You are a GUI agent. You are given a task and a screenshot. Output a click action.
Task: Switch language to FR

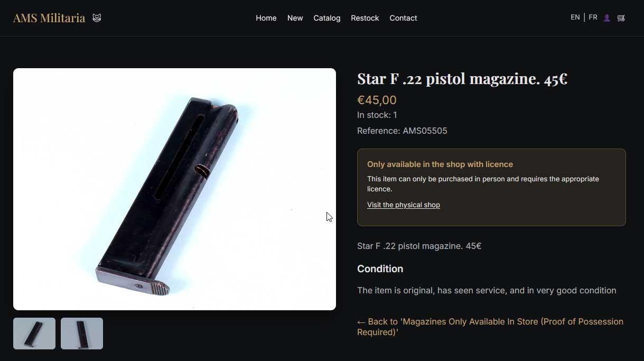(x=593, y=17)
